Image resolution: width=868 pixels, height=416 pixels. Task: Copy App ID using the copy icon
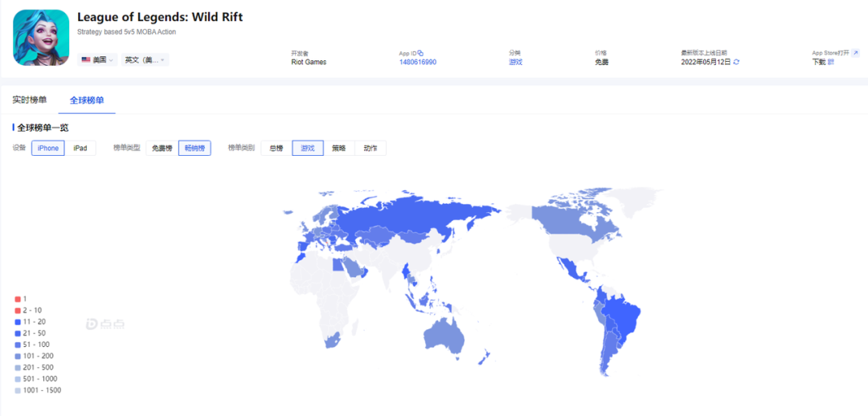tap(420, 53)
